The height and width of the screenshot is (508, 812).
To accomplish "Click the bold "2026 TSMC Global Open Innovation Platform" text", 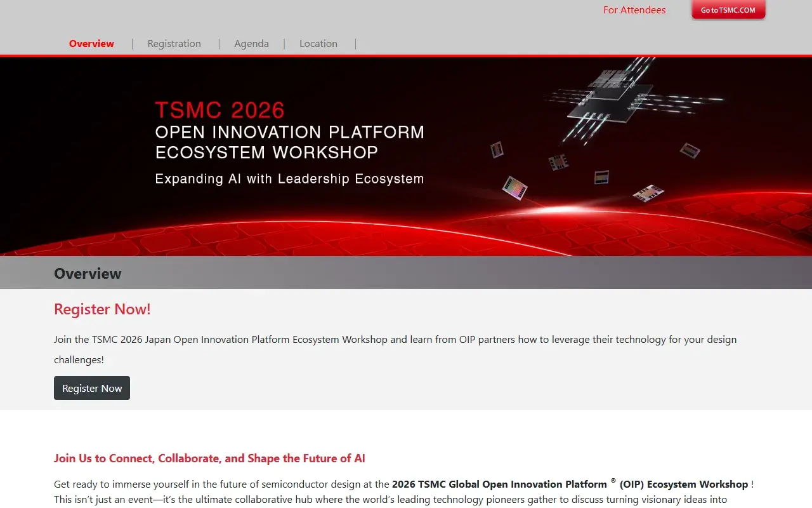I will coord(500,484).
